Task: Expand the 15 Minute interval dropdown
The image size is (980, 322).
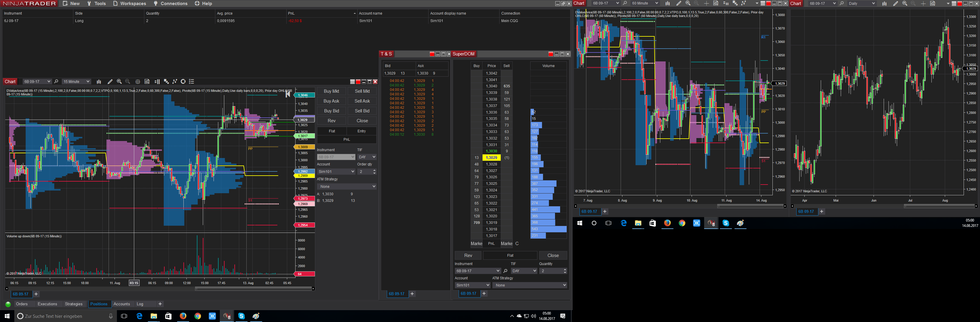Action: pos(76,82)
